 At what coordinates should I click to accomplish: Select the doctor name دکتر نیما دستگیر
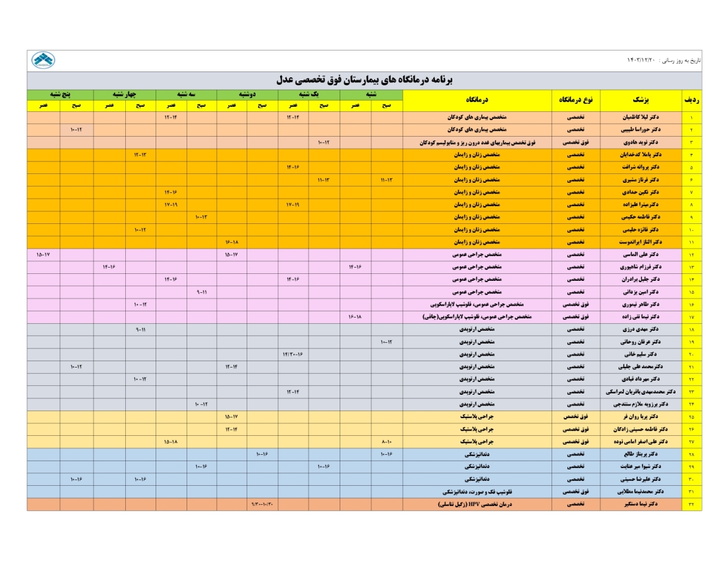click(x=641, y=504)
